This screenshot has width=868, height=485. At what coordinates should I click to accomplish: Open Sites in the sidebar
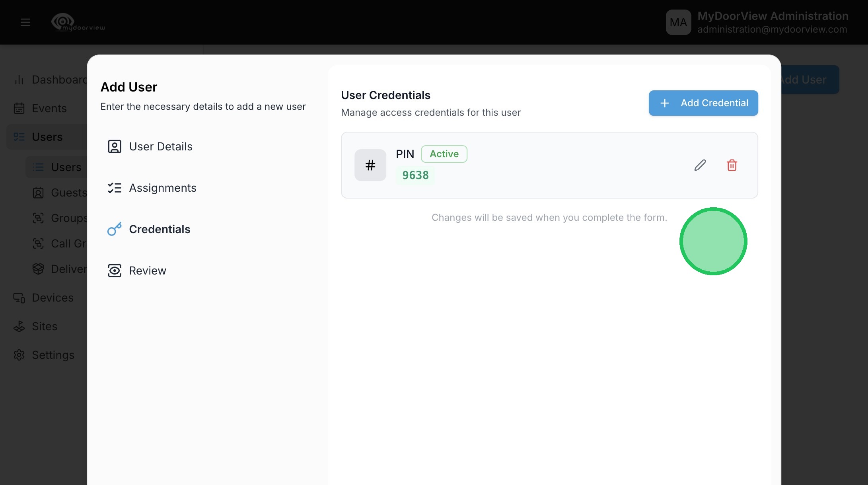[44, 326]
